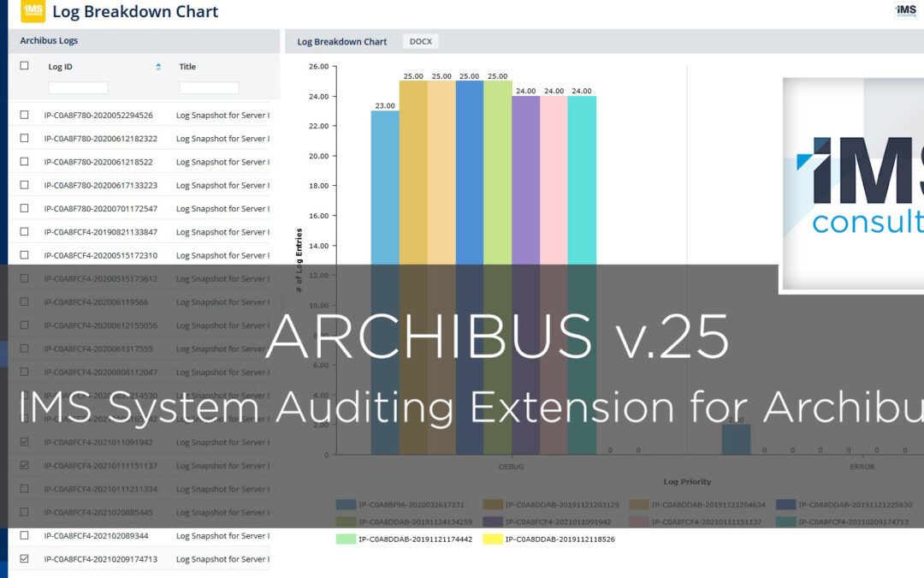Viewport: 924px width, 578px height.
Task: Click the Archibus Logs panel title
Action: pyautogui.click(x=49, y=41)
